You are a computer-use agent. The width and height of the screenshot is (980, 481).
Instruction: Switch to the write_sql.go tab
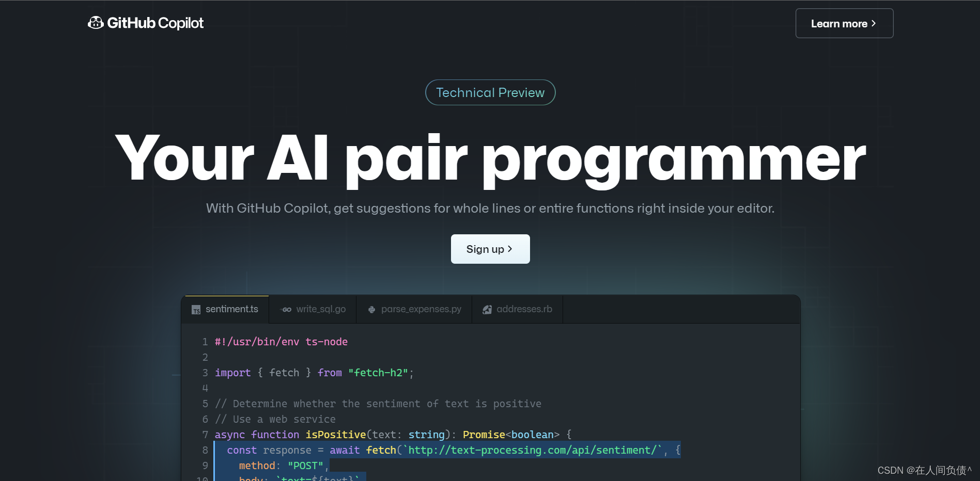pos(313,309)
